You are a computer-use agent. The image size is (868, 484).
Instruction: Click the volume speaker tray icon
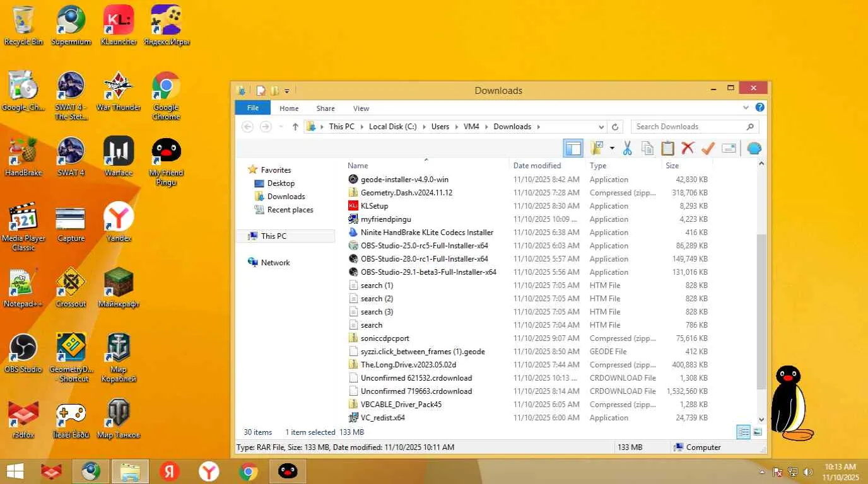click(x=808, y=472)
